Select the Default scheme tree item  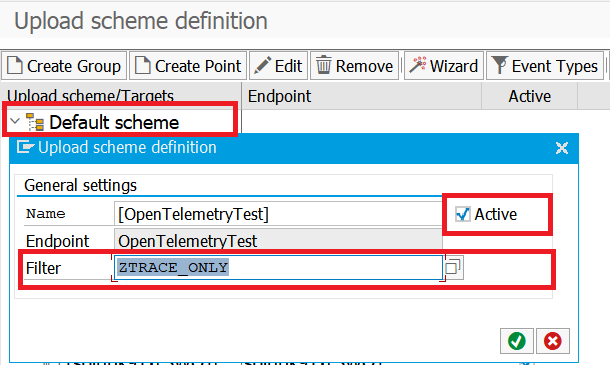tap(114, 123)
